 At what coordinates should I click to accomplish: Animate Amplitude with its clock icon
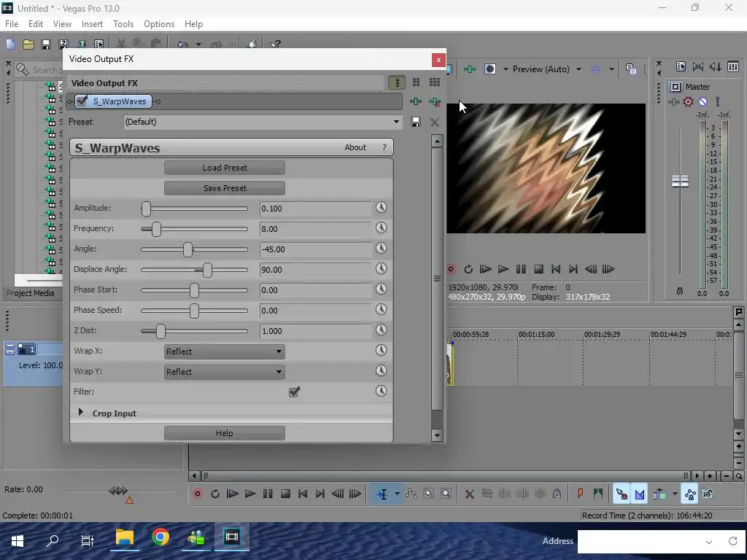coord(381,208)
